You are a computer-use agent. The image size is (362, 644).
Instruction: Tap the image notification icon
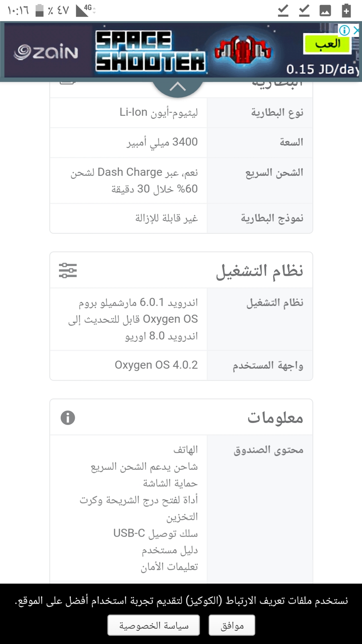325,11
